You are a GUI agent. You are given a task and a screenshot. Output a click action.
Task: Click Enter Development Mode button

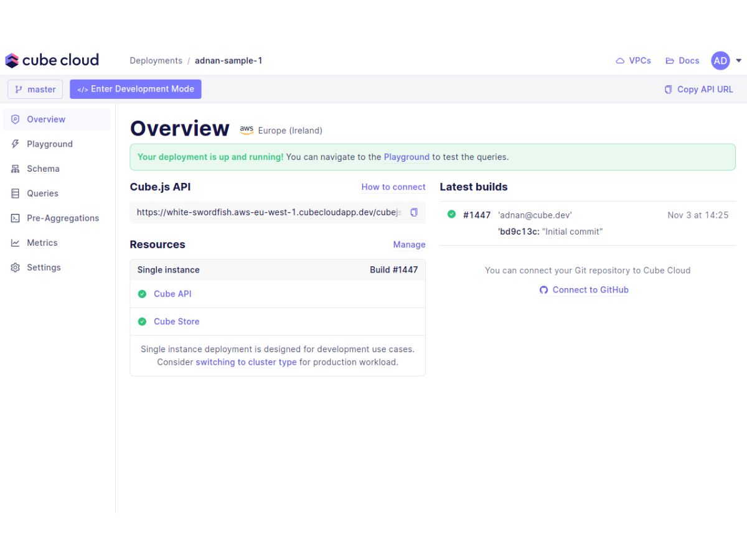(136, 89)
